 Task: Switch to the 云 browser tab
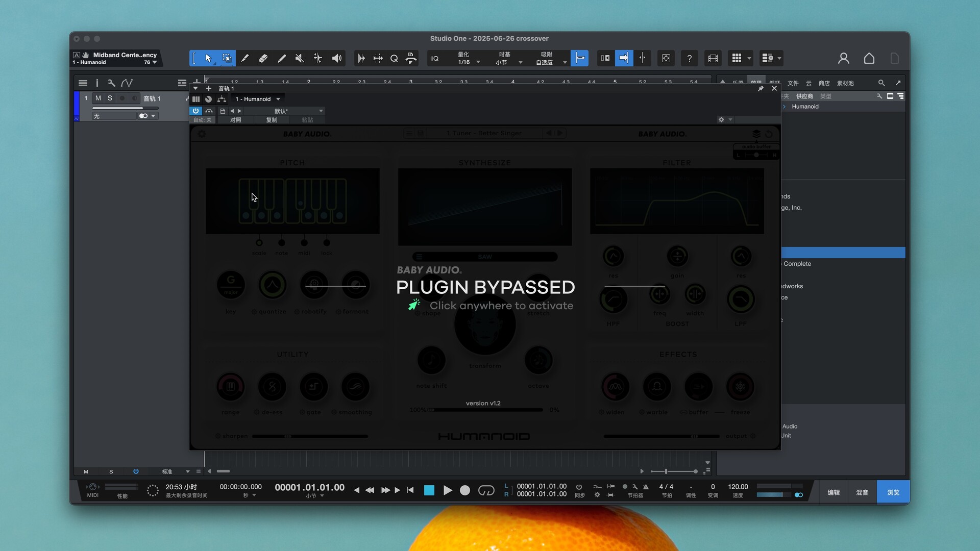click(x=808, y=83)
